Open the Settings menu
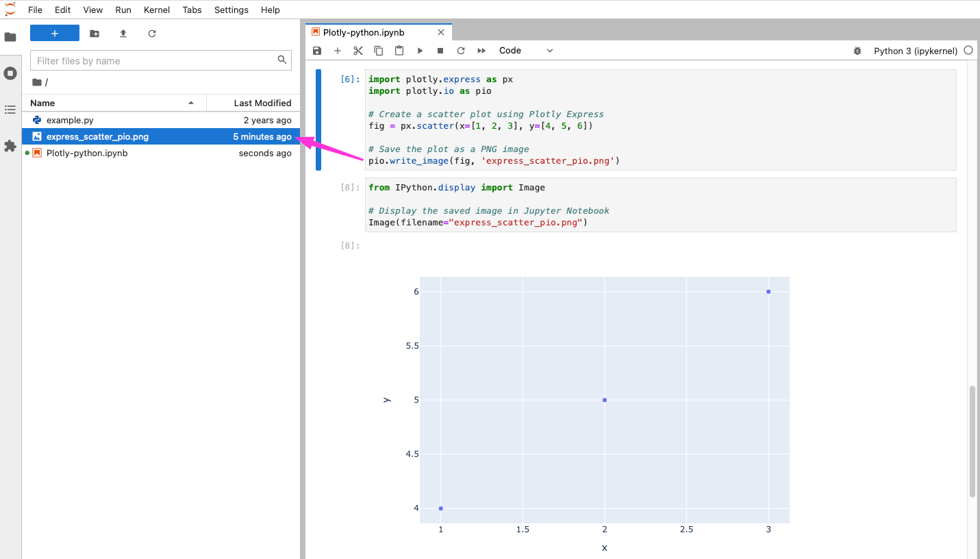Viewport: 980px width, 559px height. [x=231, y=10]
